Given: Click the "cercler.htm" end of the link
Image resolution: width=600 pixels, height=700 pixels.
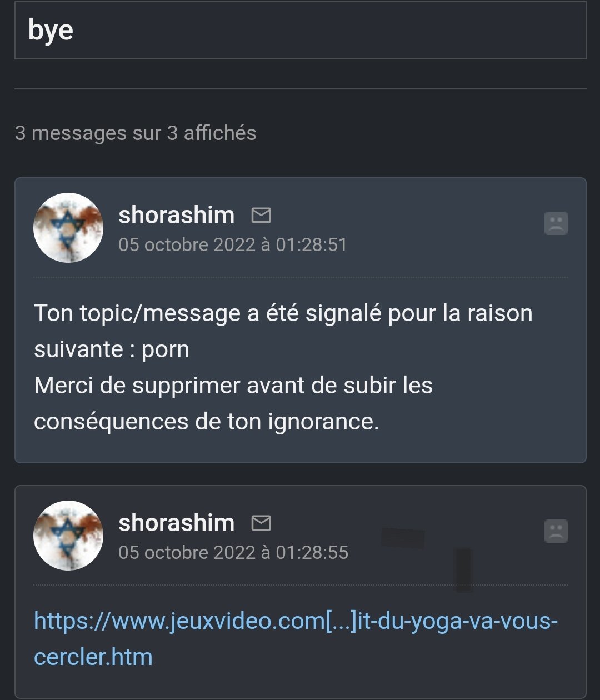Looking at the screenshot, I should [93, 657].
